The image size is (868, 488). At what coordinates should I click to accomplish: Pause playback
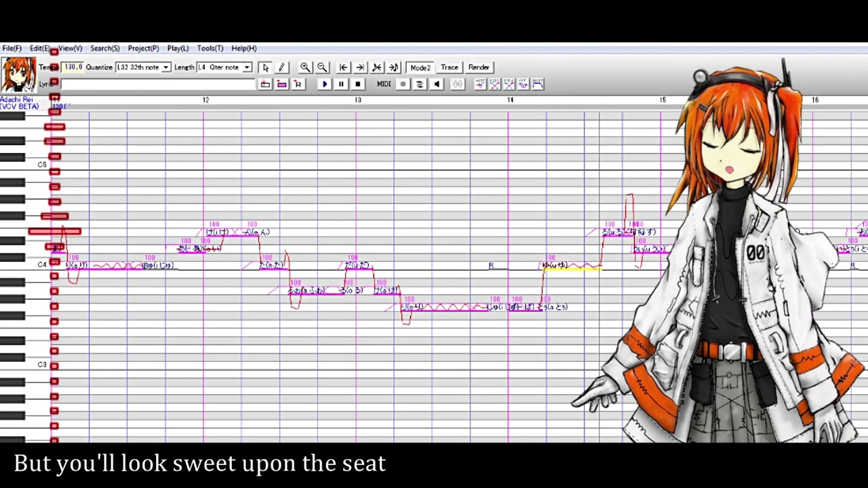coord(341,84)
